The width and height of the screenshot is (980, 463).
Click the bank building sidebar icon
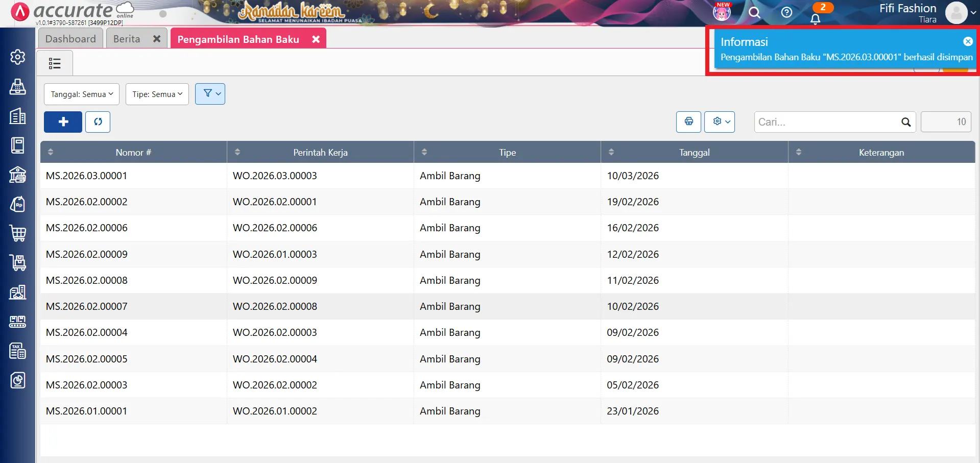coord(18,175)
